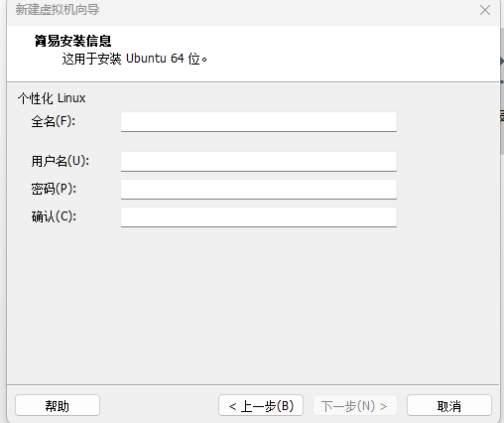
Task: Click the 新建虚拟机向导 title bar text
Action: click(x=58, y=10)
